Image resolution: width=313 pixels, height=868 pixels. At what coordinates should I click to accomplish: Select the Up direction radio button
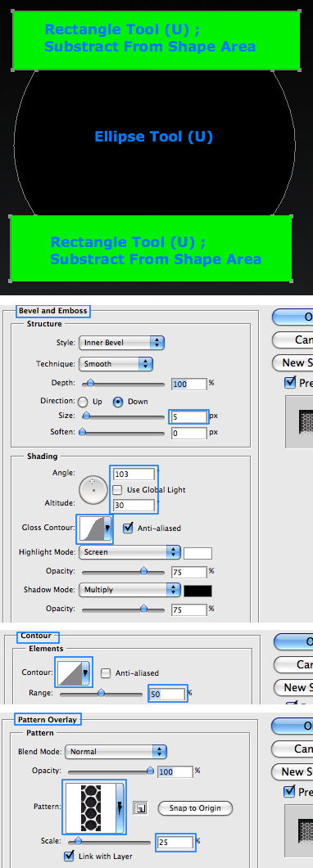83,402
